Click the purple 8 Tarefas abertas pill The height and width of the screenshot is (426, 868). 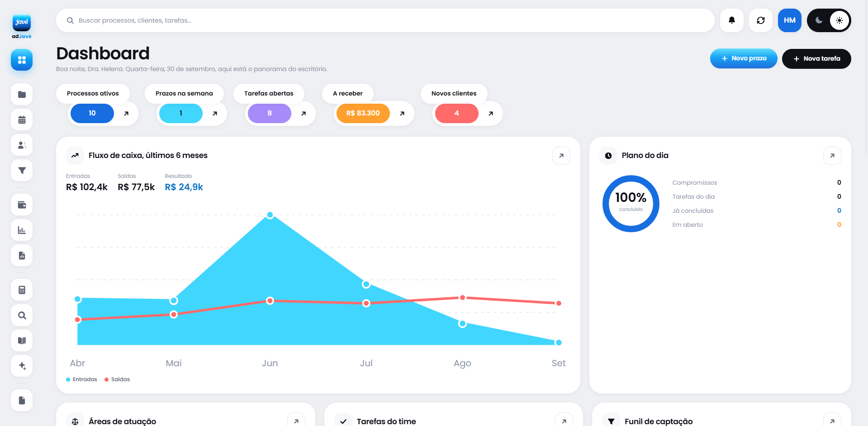[x=270, y=113]
